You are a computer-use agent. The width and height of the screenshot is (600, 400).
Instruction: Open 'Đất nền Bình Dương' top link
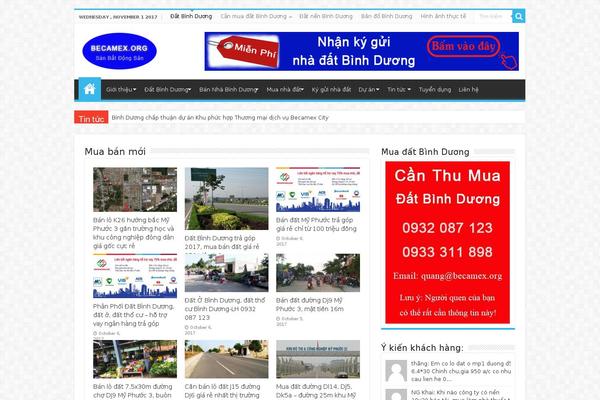(326, 16)
